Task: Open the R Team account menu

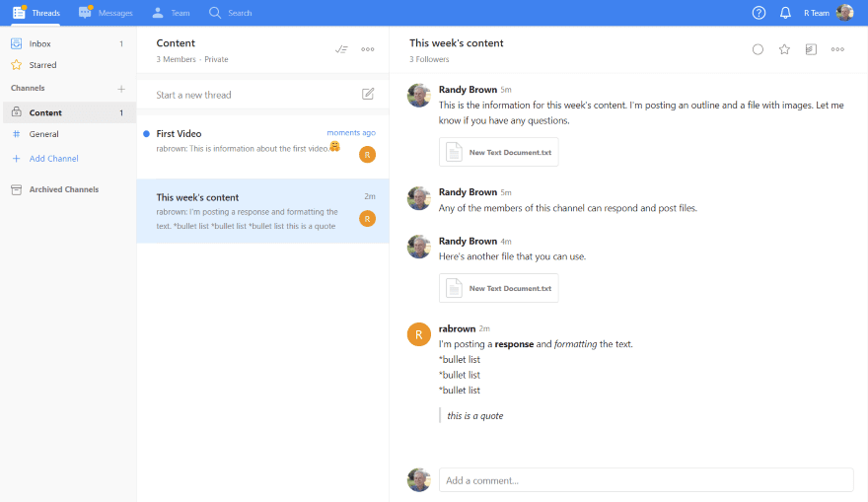Action: click(x=828, y=13)
